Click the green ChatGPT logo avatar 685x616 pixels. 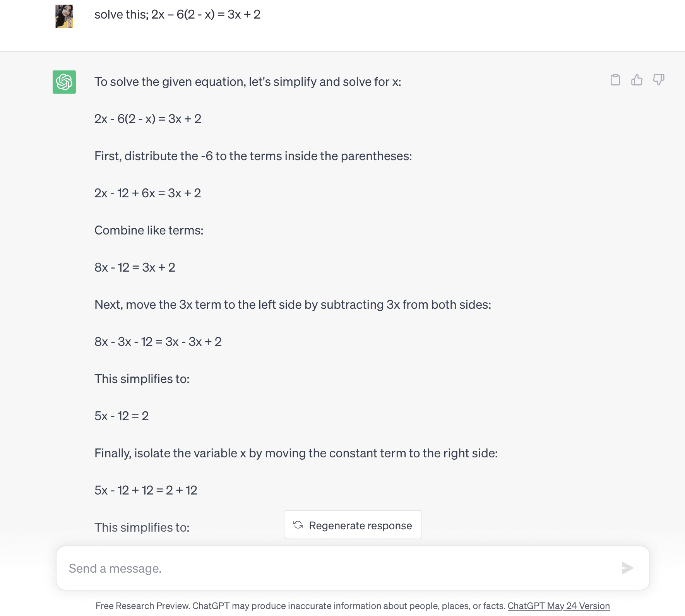click(64, 82)
